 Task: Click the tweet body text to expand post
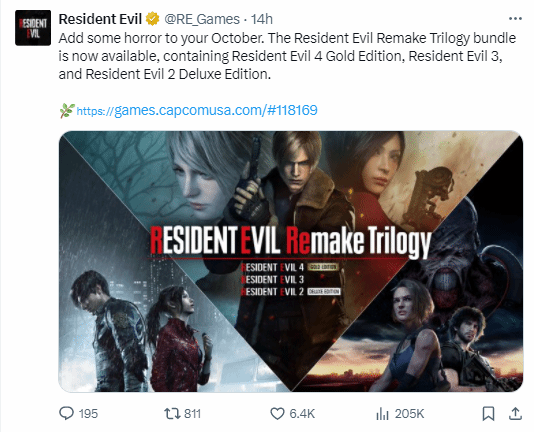(x=287, y=56)
